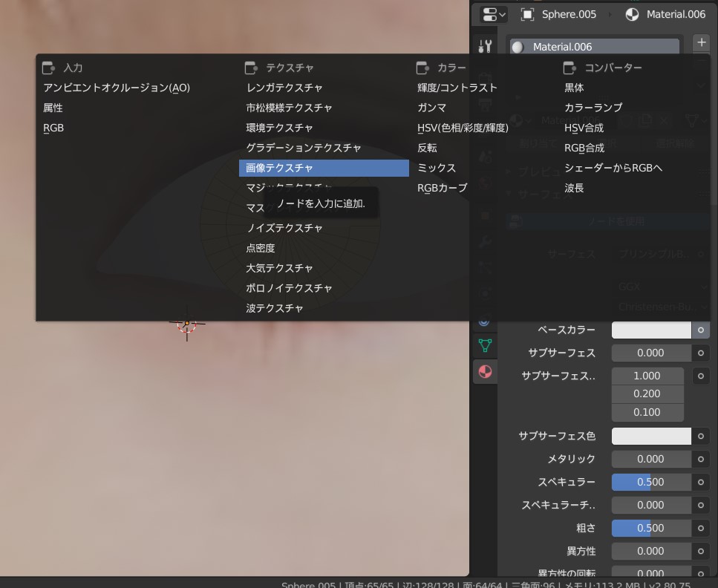Select 画像テクスチャ from the texture menu
Image resolution: width=718 pixels, height=588 pixels.
(x=323, y=168)
